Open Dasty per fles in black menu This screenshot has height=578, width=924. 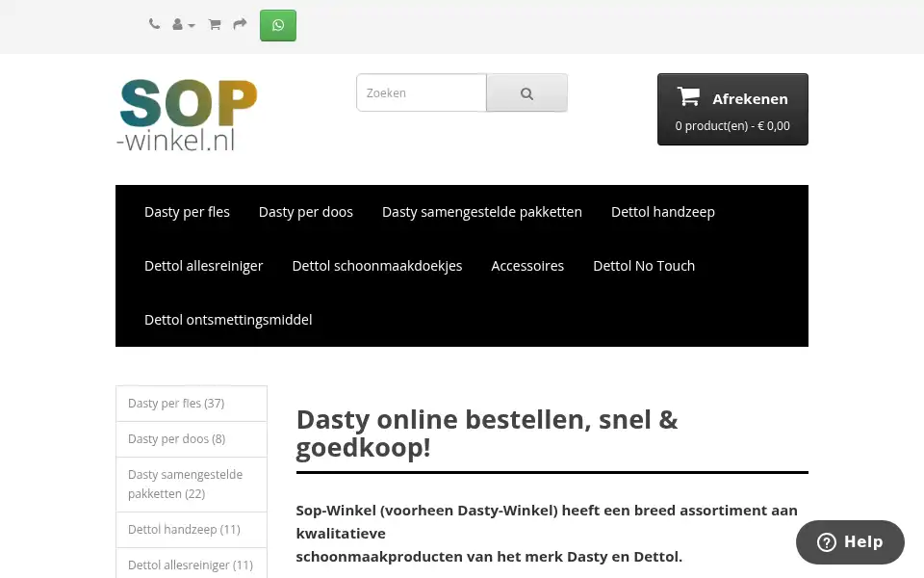(x=187, y=212)
